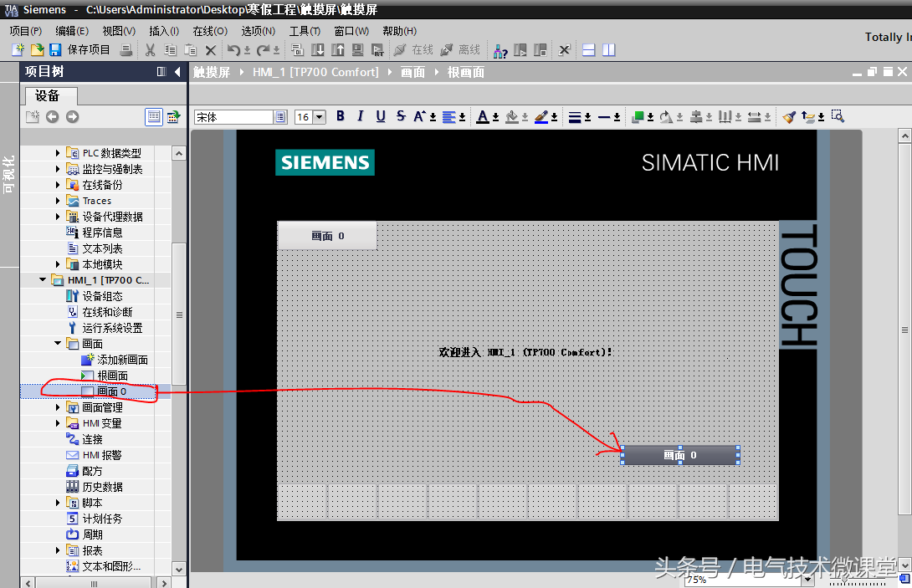Click the 保存项目 button

coord(89,50)
